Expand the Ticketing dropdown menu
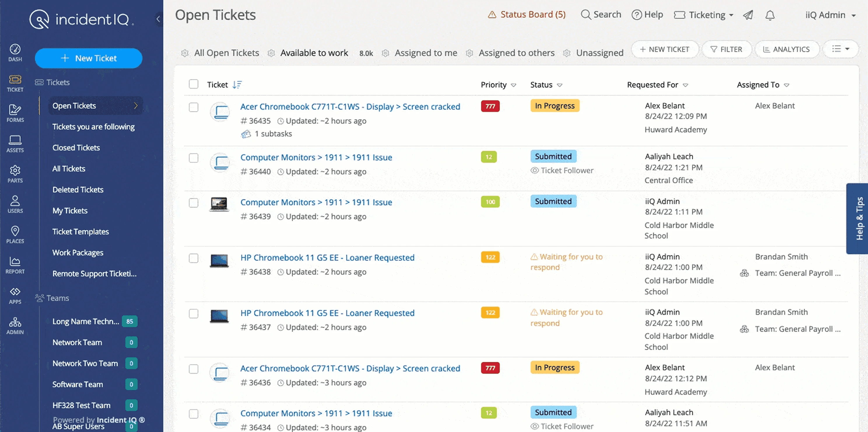 pyautogui.click(x=704, y=15)
